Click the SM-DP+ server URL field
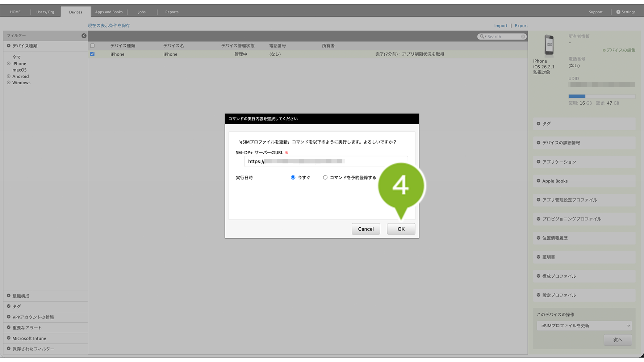The width and height of the screenshot is (644, 362). [x=326, y=161]
